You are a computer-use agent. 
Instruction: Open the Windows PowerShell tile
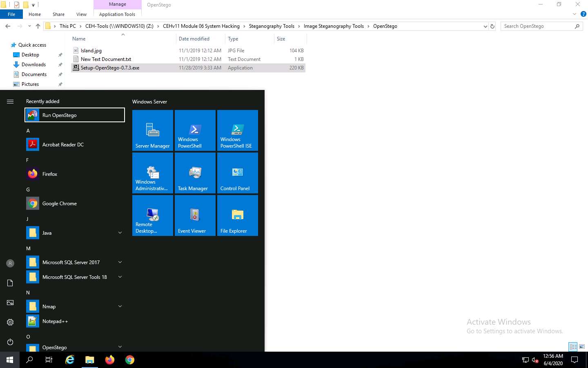click(195, 130)
